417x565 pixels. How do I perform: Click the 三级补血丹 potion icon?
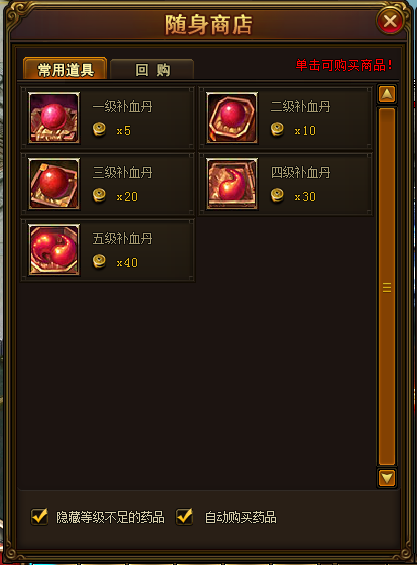[x=54, y=184]
